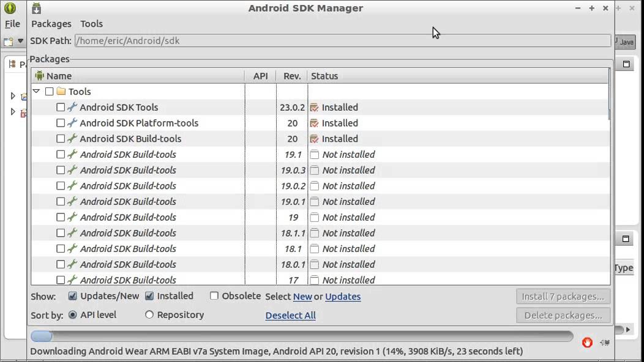Click the download progress bar
This screenshot has height=362, width=644.
click(x=302, y=336)
